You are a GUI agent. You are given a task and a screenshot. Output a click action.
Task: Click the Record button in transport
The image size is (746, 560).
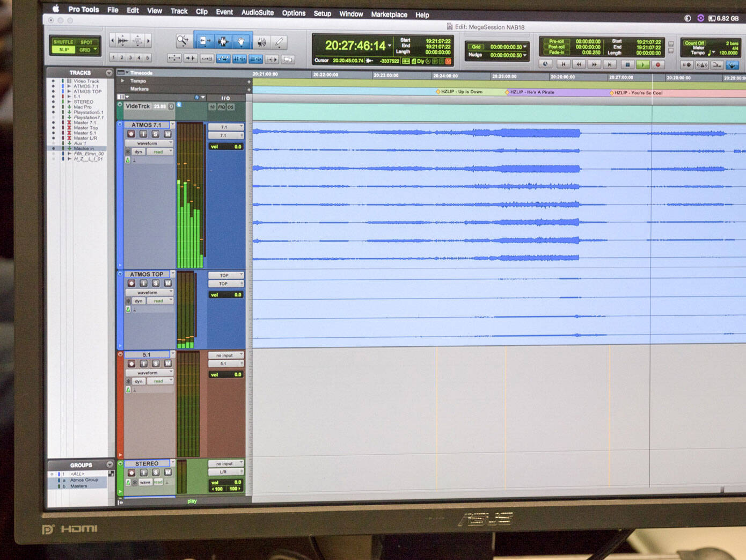pos(657,64)
